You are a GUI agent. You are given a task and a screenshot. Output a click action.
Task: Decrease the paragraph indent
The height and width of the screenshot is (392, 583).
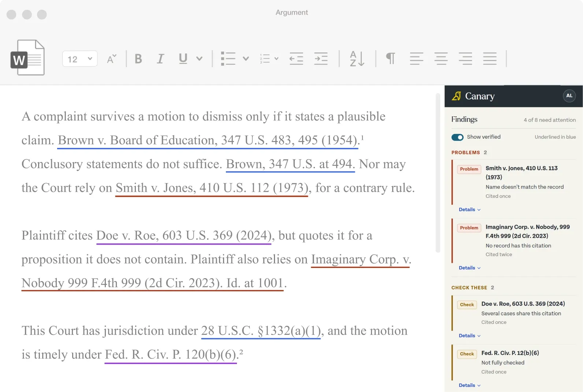point(296,59)
